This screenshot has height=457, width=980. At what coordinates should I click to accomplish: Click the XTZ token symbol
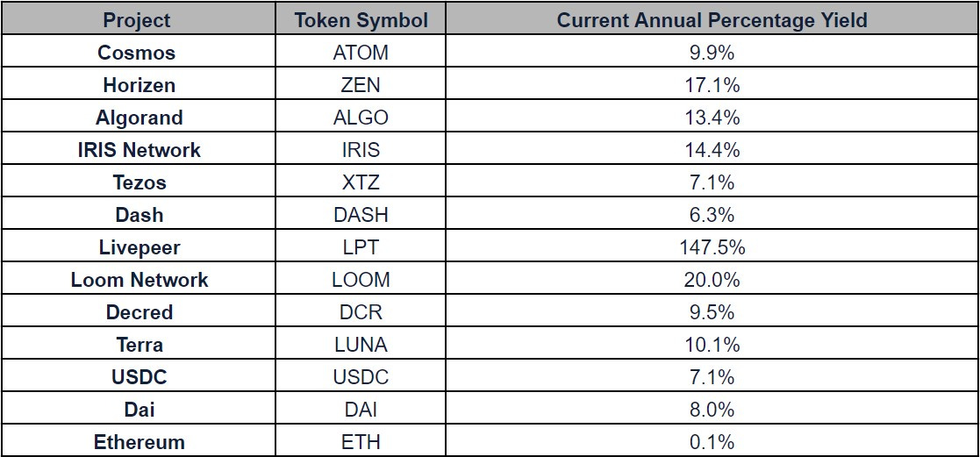click(x=361, y=182)
